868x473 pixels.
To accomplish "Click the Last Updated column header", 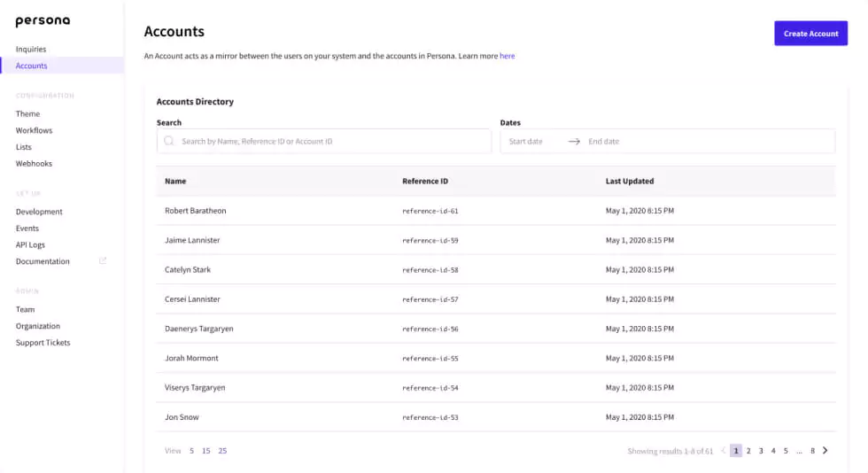I will (x=630, y=181).
